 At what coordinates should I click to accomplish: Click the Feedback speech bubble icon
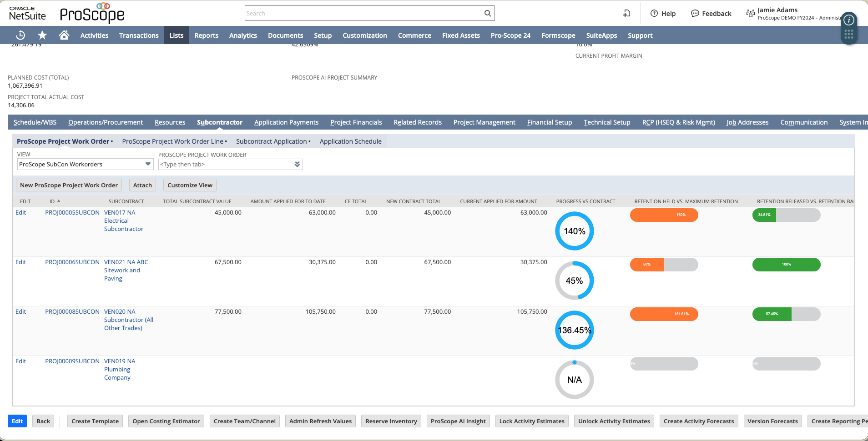pos(695,13)
